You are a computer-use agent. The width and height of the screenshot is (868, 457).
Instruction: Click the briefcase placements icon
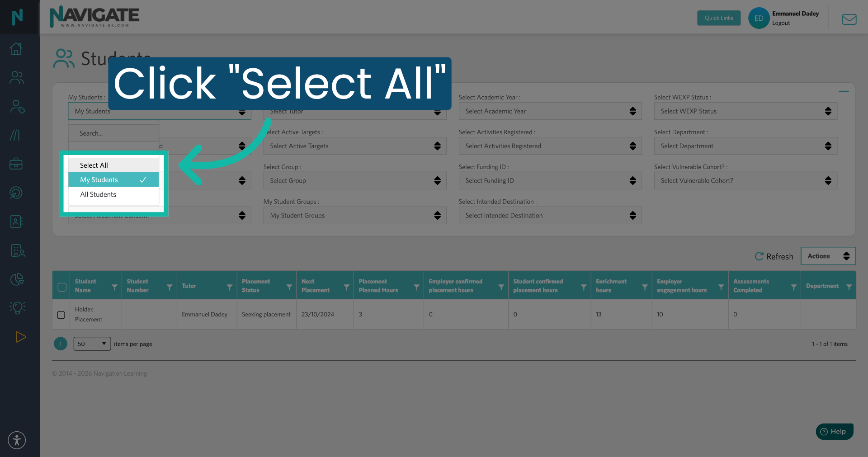click(17, 164)
